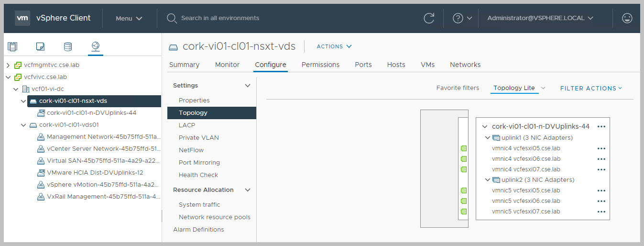The width and height of the screenshot is (644, 246).
Task: Switch to VMs and Templates inventory view
Action: 40,46
